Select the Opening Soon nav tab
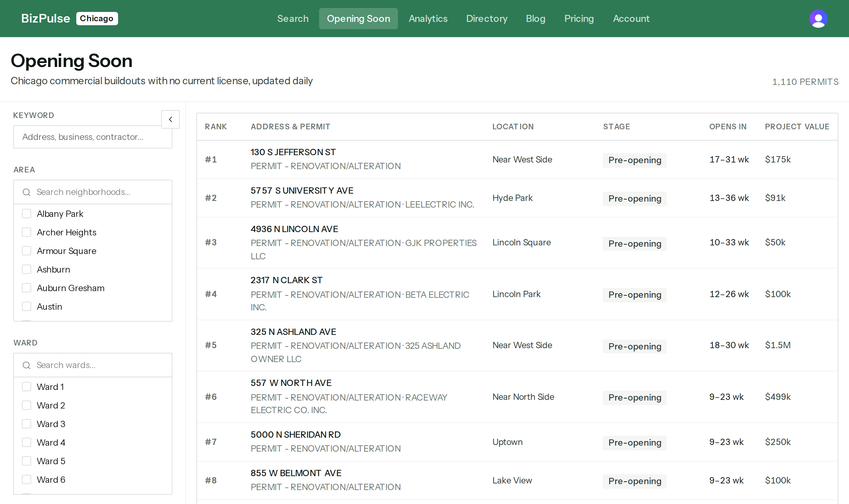Screen dimensions: 849x504 click(x=358, y=18)
